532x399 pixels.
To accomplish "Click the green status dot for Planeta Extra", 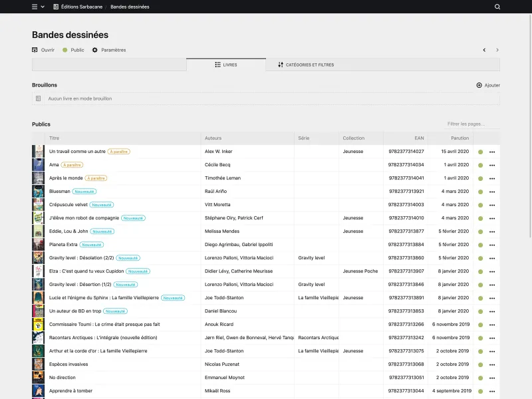I will tap(480, 245).
